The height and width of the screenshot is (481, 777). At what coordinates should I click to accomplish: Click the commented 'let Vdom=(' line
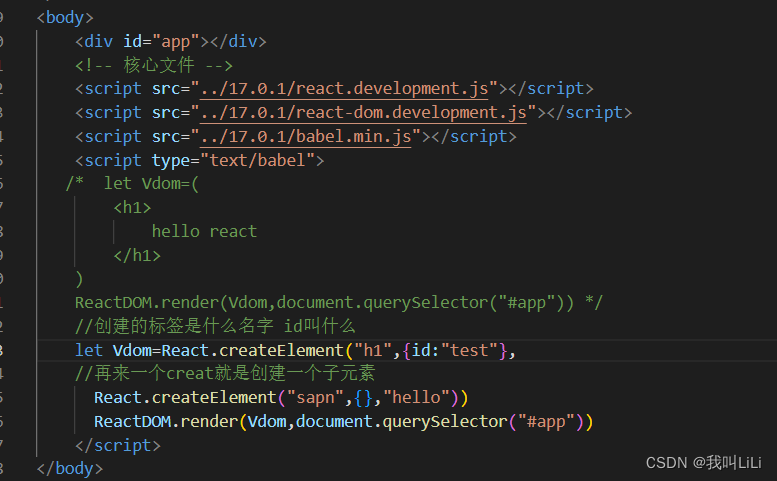click(x=132, y=184)
